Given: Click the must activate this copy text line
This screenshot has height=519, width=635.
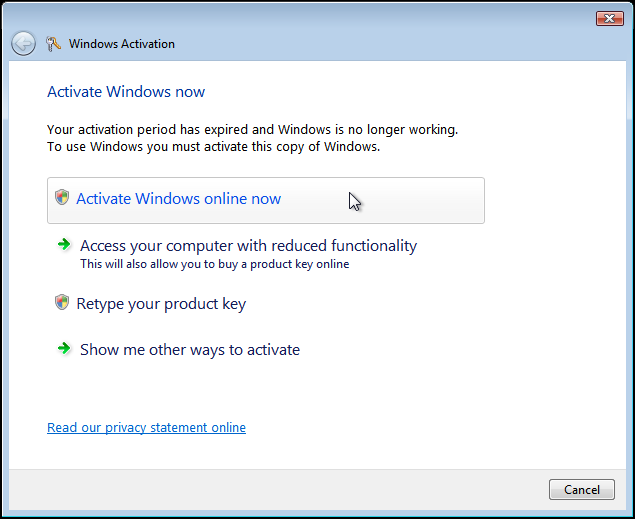Looking at the screenshot, I should (214, 147).
